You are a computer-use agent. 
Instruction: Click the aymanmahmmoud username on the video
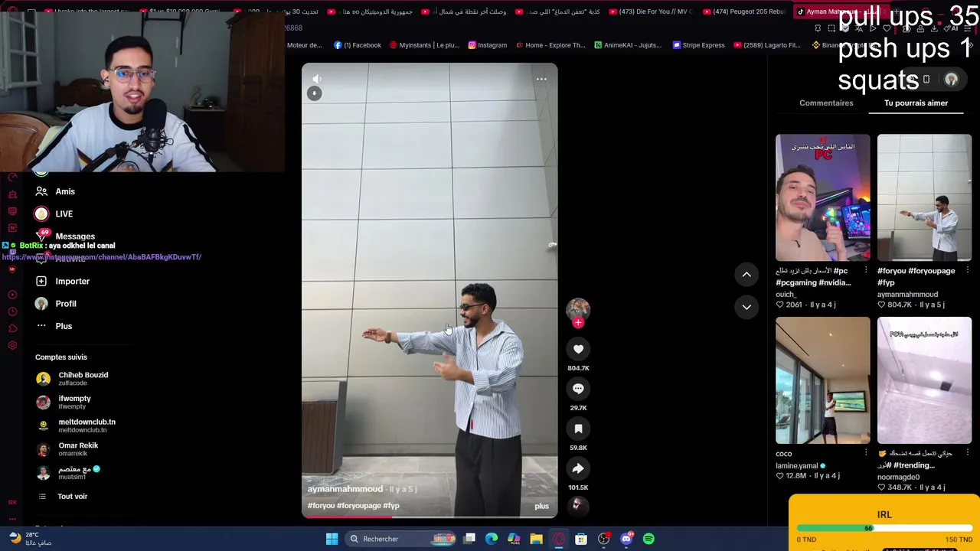345,489
